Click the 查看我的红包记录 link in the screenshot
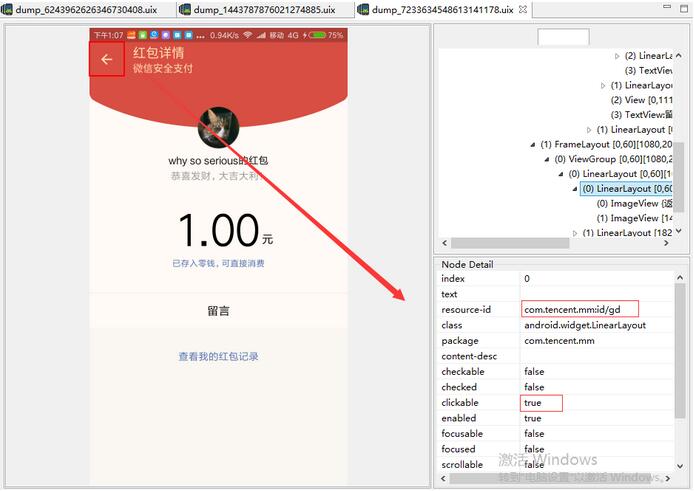This screenshot has width=694, height=491. pos(218,356)
